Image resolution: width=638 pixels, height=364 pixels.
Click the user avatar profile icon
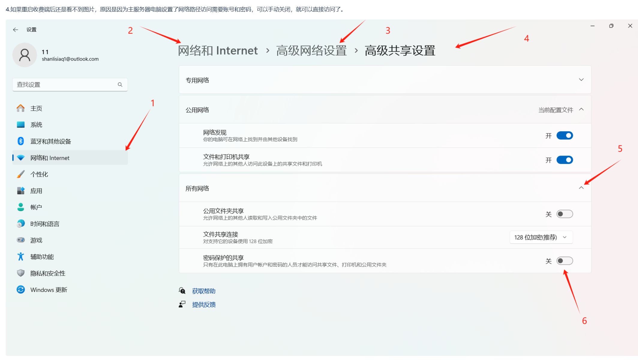tap(25, 55)
